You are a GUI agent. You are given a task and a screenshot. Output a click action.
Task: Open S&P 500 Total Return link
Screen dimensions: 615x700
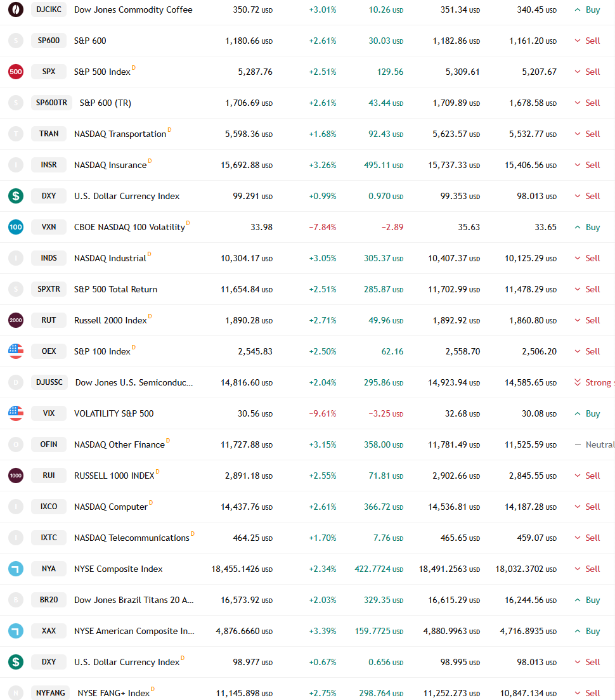[x=115, y=289]
